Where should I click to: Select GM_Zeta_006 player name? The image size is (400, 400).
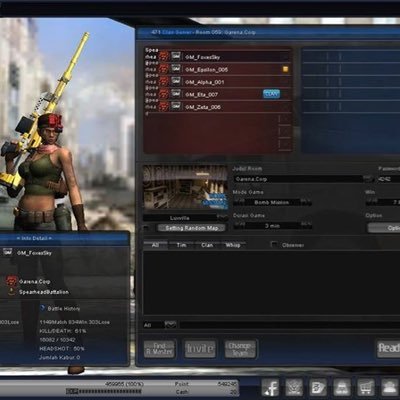(x=203, y=107)
